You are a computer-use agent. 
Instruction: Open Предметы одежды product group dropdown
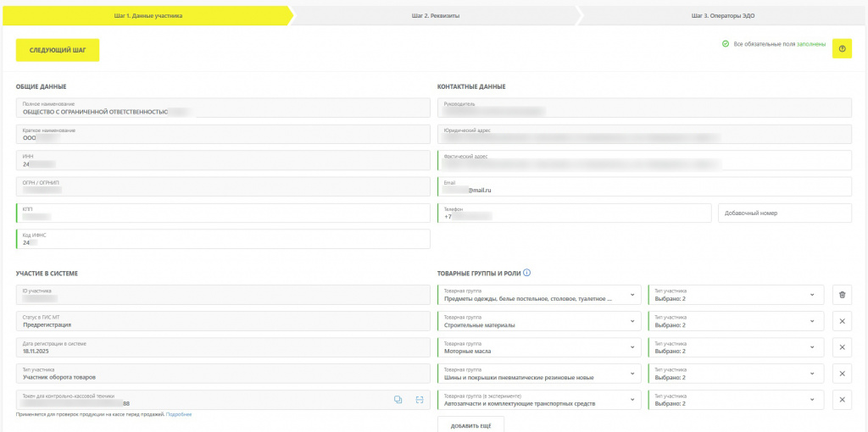(539, 295)
